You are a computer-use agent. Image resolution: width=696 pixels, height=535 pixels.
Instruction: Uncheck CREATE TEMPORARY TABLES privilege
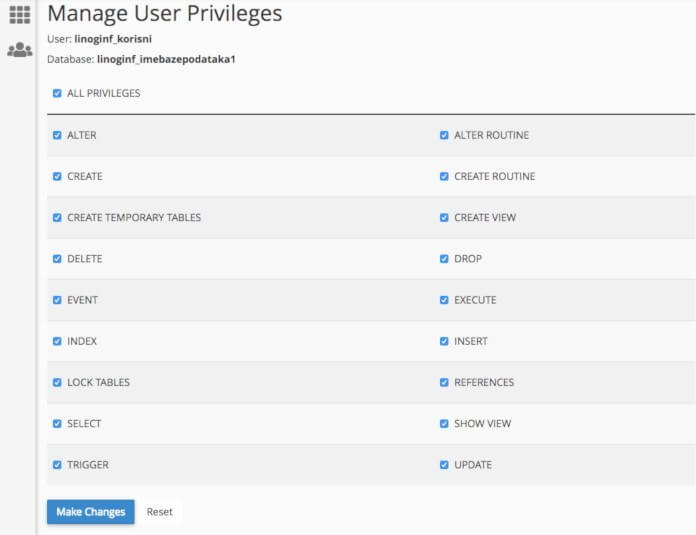click(57, 218)
